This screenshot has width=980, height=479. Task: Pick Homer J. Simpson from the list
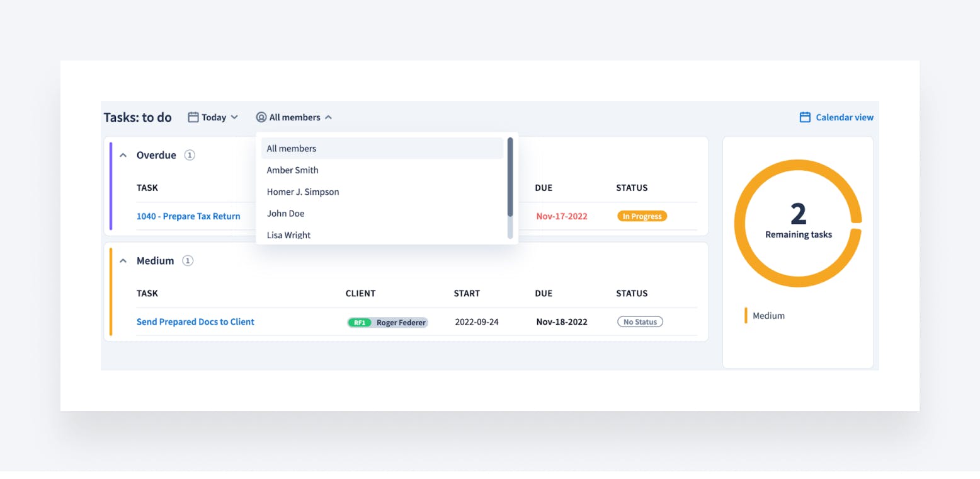[303, 192]
